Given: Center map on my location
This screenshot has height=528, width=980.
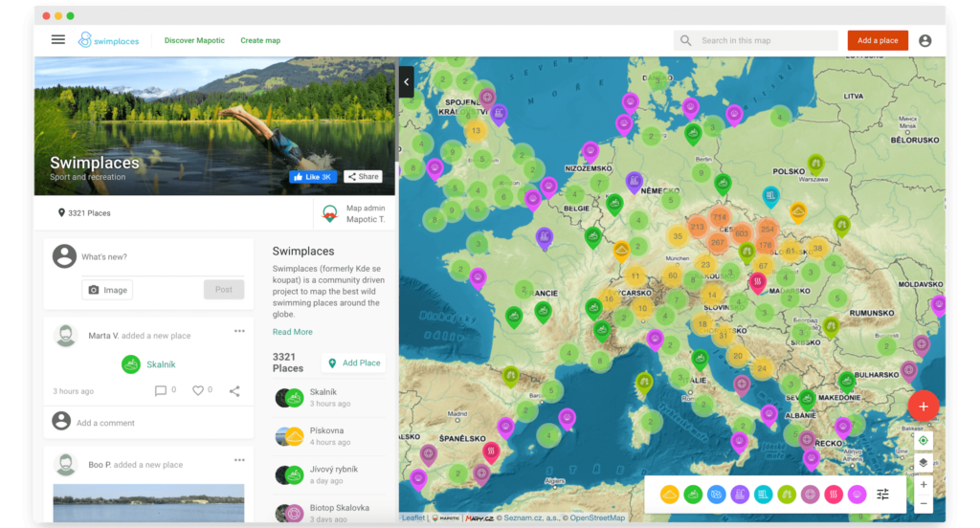Looking at the screenshot, I should 924,441.
